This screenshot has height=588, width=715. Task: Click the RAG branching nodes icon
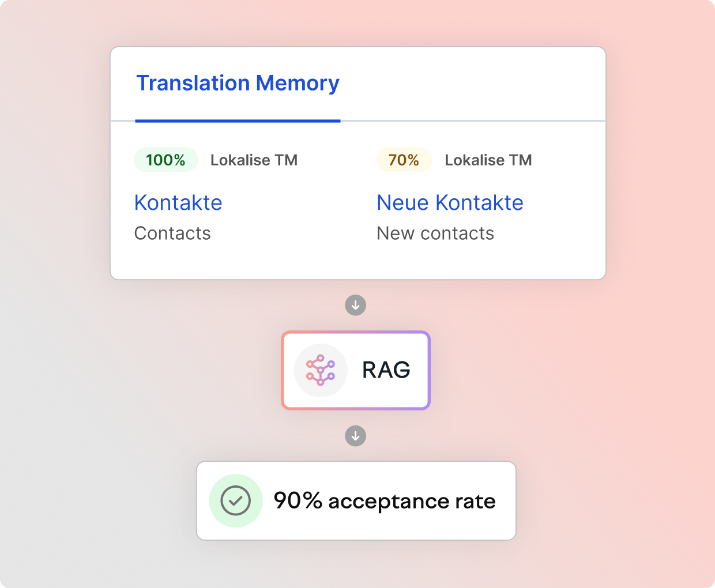321,370
